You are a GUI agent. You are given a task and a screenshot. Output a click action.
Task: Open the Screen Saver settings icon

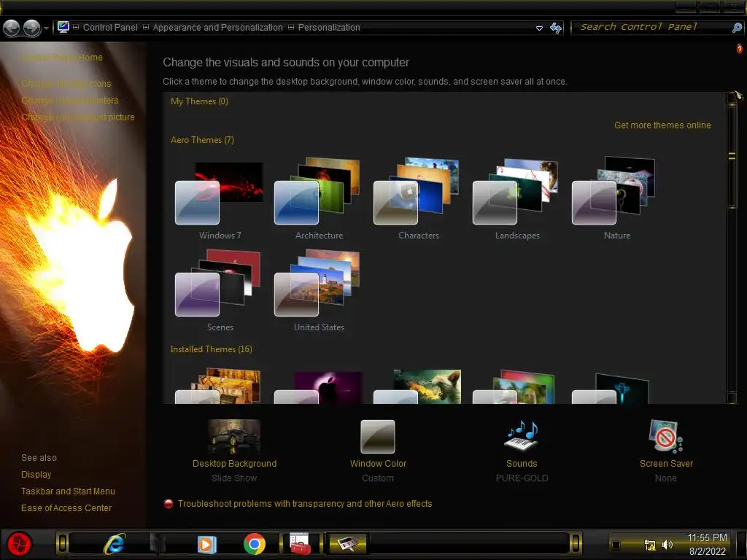[x=665, y=436]
